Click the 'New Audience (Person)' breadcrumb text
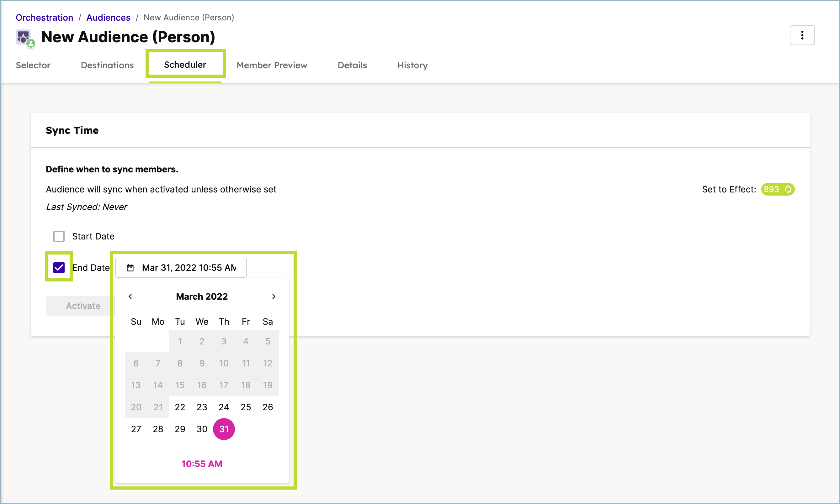The width and height of the screenshot is (840, 504). click(x=189, y=18)
